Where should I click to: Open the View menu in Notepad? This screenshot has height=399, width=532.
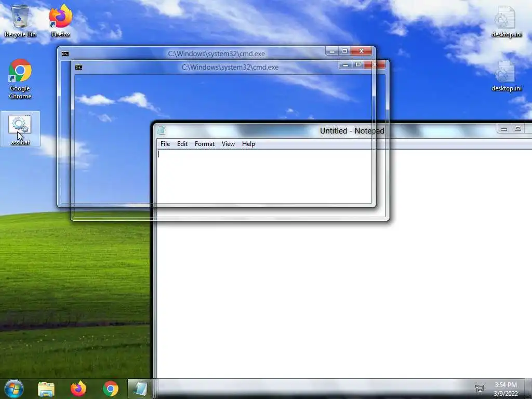(x=229, y=144)
